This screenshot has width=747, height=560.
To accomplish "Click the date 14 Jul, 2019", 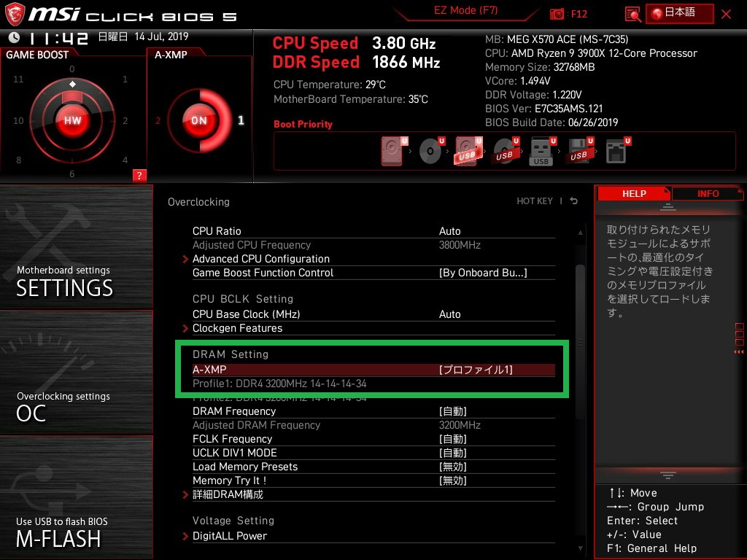I will click(x=161, y=36).
